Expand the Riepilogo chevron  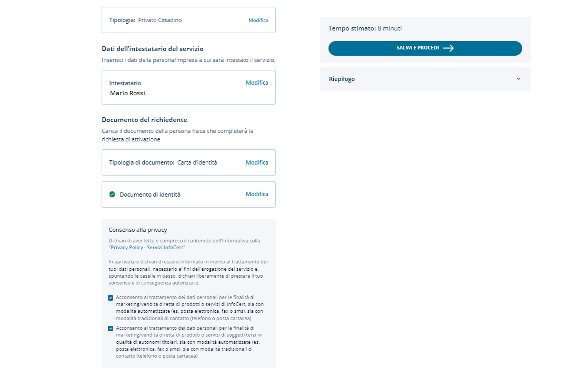(x=519, y=79)
